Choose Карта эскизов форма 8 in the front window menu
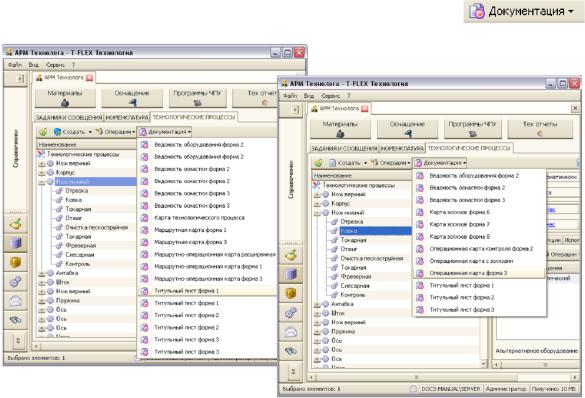Screen dimensions: 585x398 coord(479,236)
